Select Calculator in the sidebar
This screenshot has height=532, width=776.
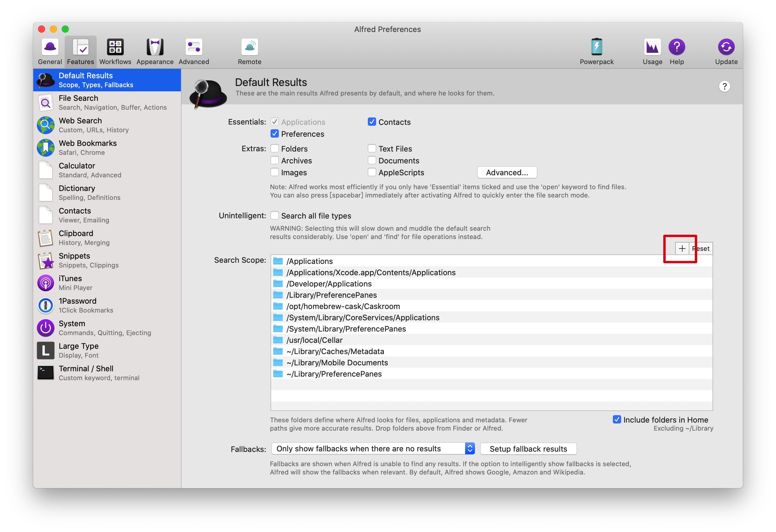pyautogui.click(x=107, y=170)
